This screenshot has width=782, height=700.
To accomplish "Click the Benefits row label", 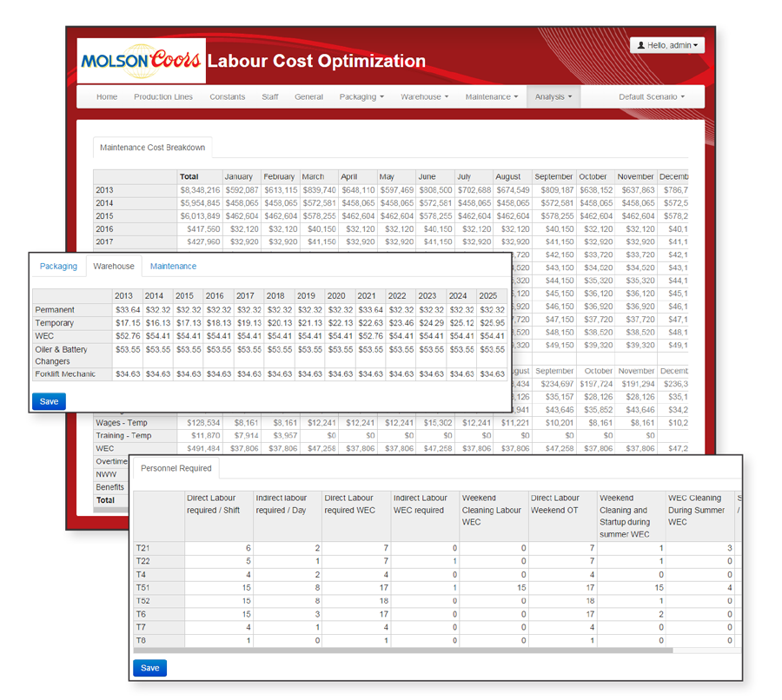I will (x=110, y=487).
